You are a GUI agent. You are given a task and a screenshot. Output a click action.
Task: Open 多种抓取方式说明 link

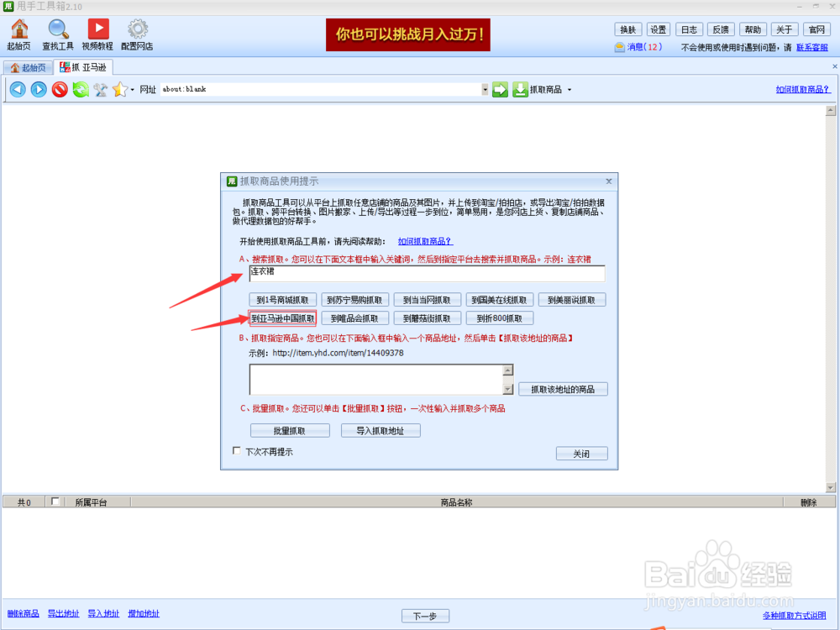tap(794, 616)
